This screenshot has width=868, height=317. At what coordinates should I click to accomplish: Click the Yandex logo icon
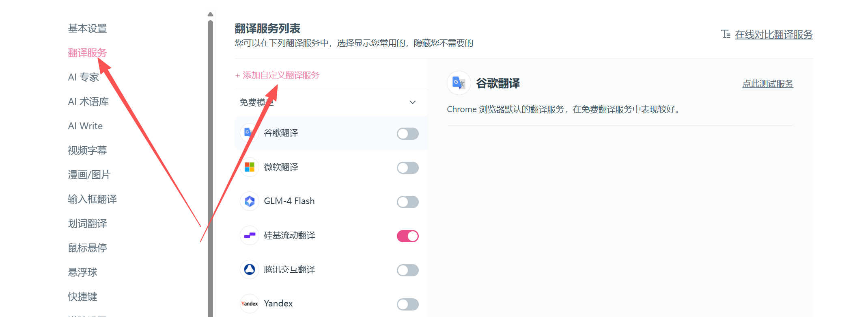(250, 304)
